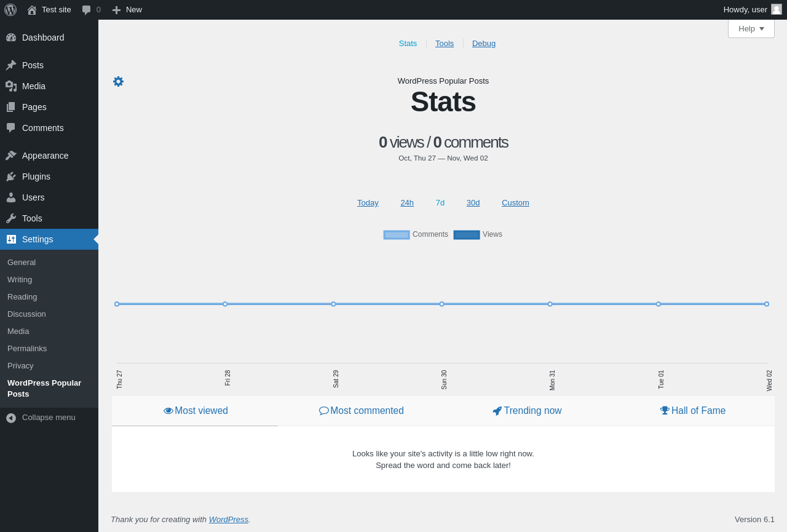
Task: Open Privacy settings submenu
Action: (x=49, y=366)
